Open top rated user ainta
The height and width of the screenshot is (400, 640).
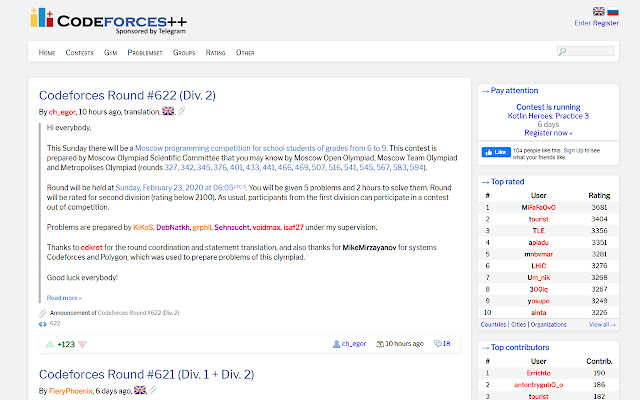(x=538, y=313)
